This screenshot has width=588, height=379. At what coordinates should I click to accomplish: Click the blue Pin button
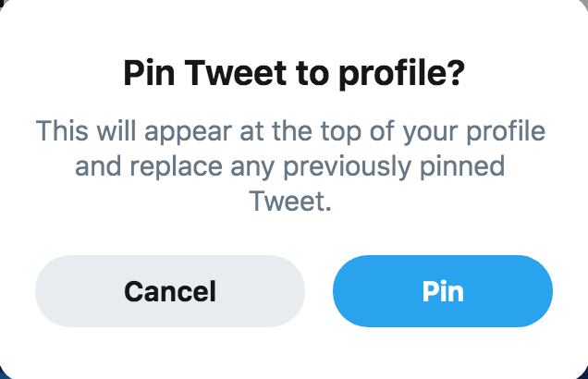443,292
